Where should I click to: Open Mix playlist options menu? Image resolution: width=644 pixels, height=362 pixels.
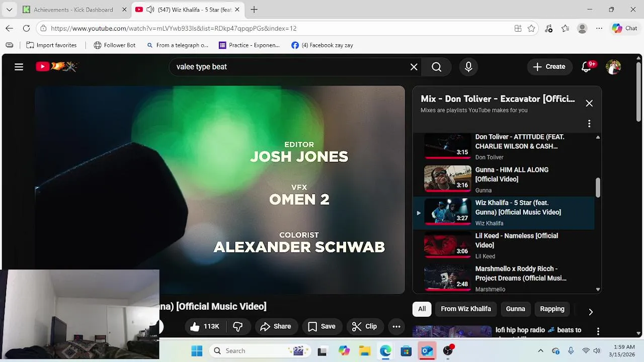[x=589, y=124]
